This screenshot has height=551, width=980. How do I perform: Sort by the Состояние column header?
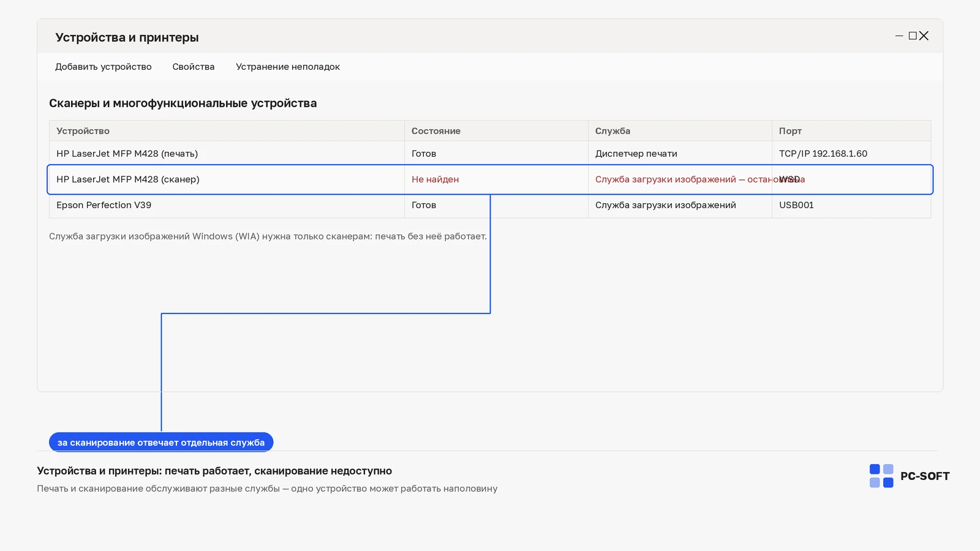(496, 131)
